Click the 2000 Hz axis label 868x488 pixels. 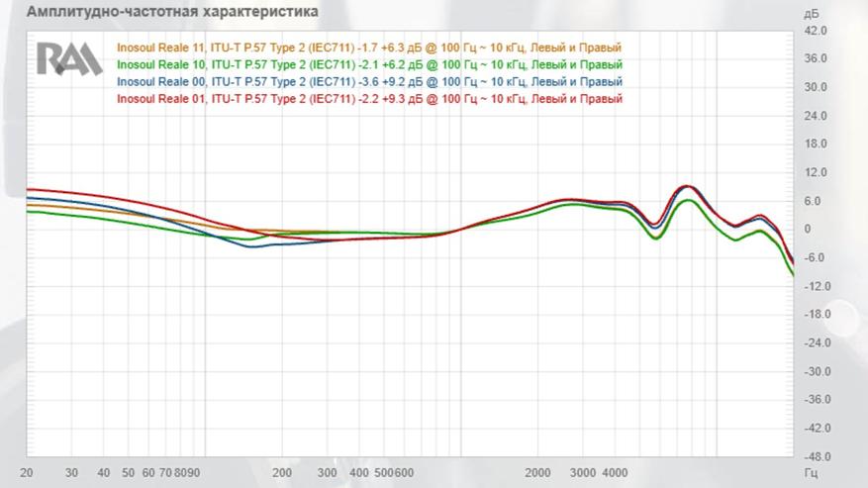click(537, 473)
